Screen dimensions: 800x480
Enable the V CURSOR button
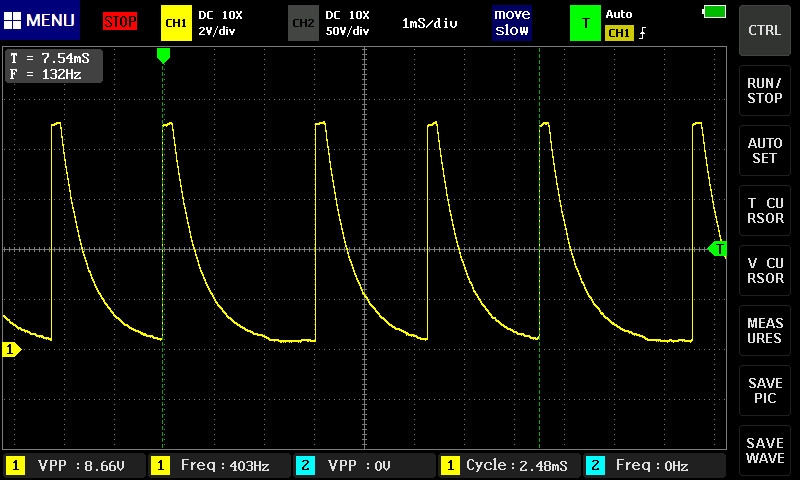pyautogui.click(x=764, y=270)
